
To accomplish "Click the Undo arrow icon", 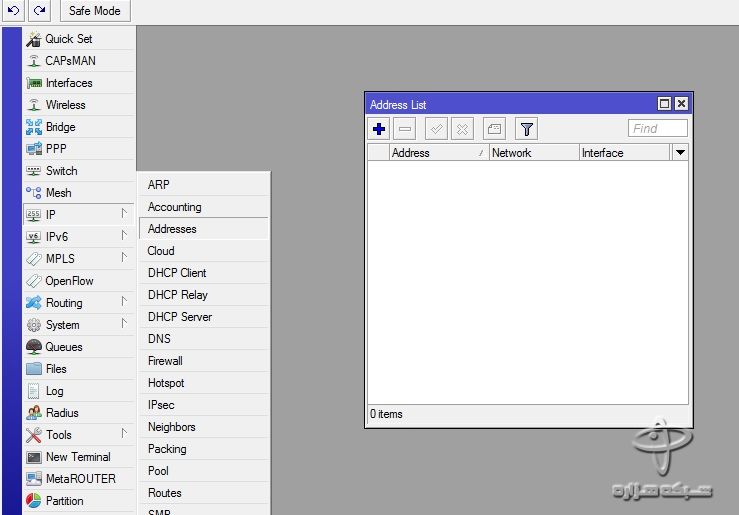I will coord(13,10).
